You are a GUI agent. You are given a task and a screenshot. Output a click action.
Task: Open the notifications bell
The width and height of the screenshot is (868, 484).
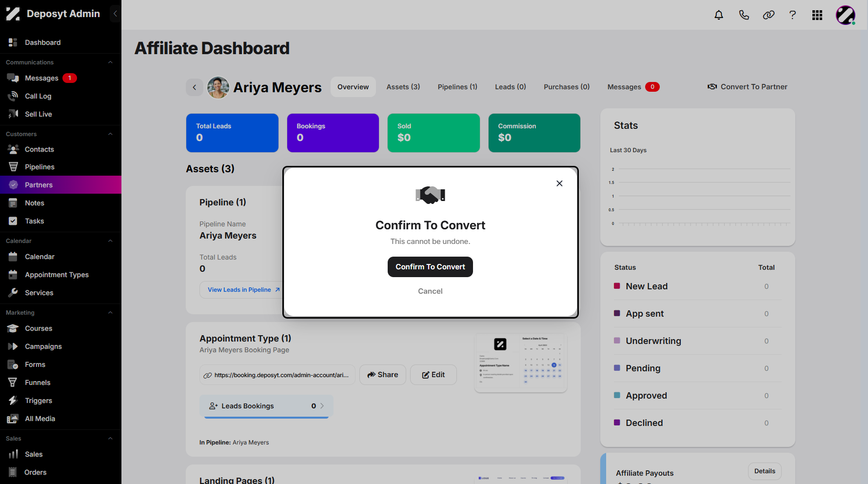pos(719,15)
